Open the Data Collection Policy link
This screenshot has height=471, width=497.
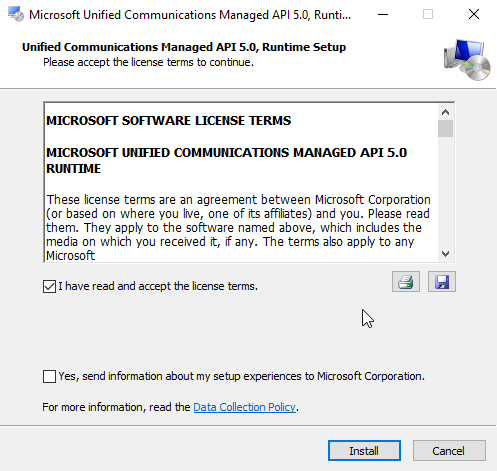tap(244, 407)
